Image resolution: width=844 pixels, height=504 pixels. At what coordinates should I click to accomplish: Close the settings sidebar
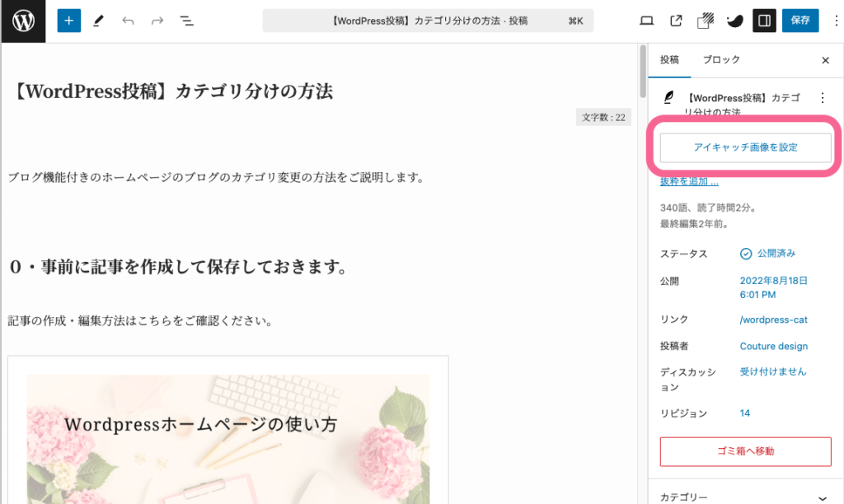tap(825, 60)
